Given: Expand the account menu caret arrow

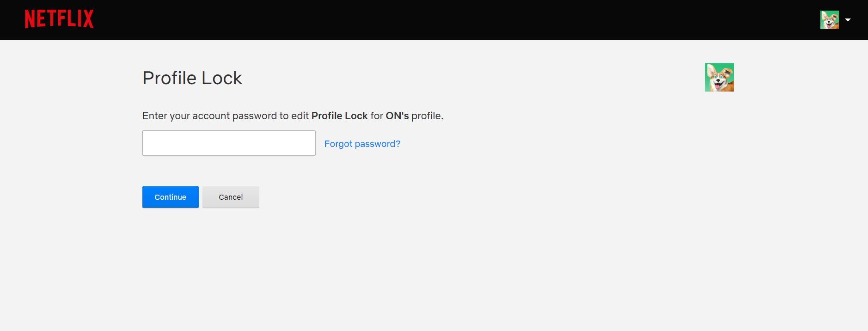Looking at the screenshot, I should (848, 20).
